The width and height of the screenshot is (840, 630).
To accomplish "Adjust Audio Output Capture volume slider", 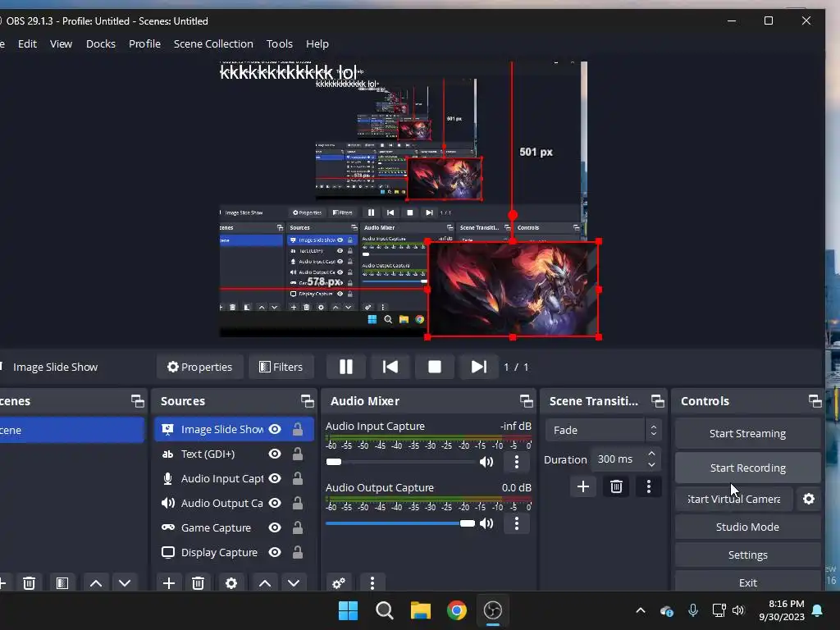I will click(x=400, y=523).
